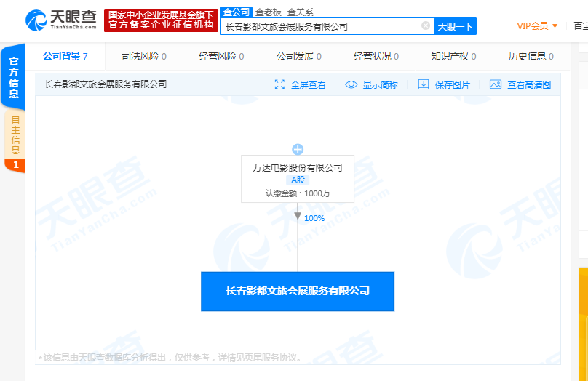588x381 pixels.
Task: Click the A股 tag in shareholder node
Action: (x=298, y=180)
